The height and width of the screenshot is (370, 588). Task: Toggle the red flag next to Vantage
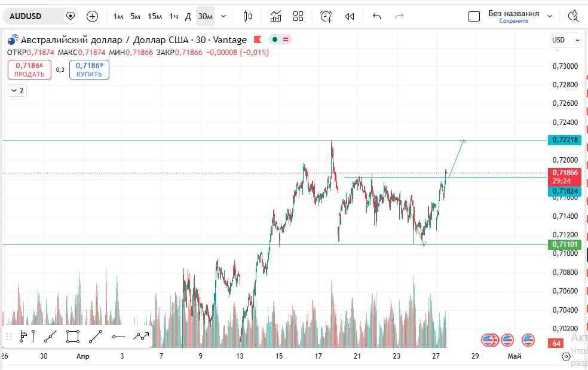(258, 39)
